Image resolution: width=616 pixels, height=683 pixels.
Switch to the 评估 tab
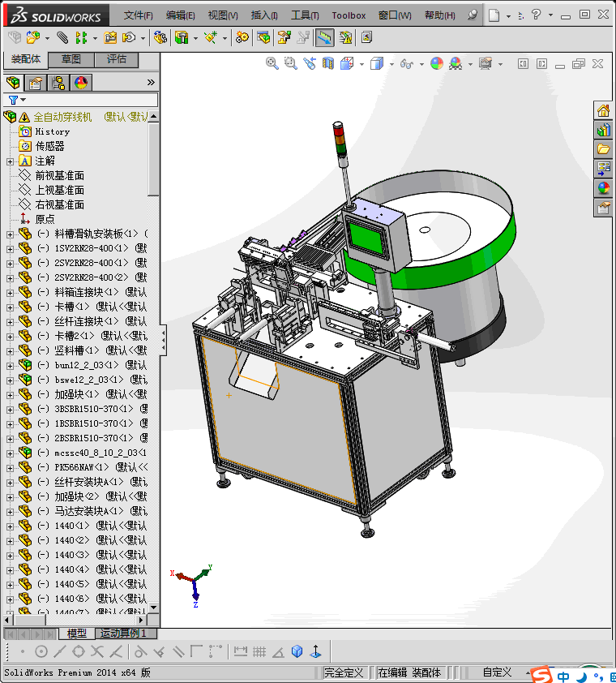coord(116,58)
